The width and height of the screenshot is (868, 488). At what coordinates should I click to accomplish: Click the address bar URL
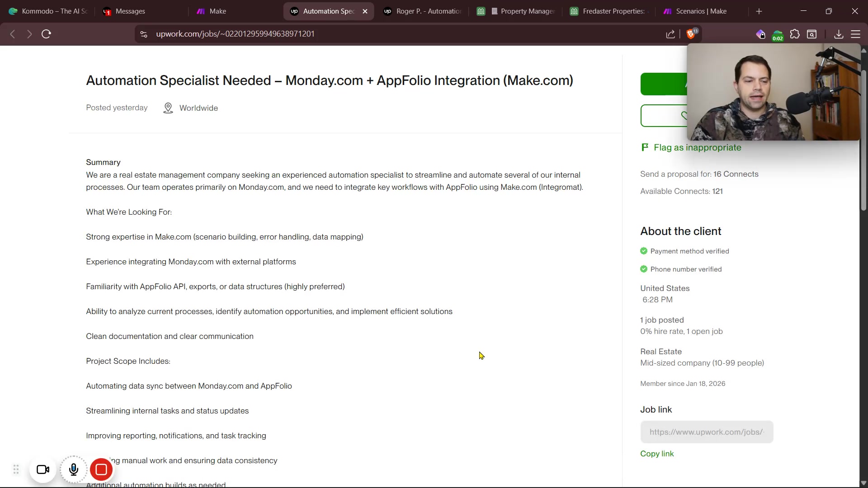[x=235, y=34]
